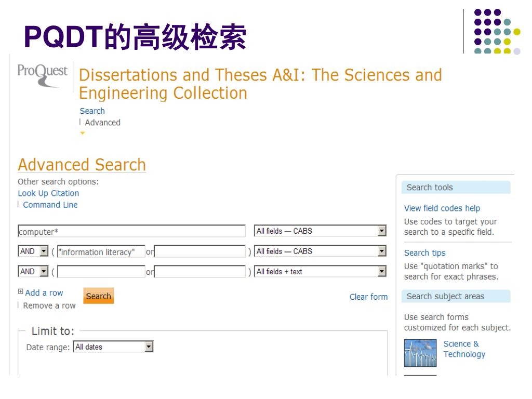Open the Search tips link

tap(424, 253)
